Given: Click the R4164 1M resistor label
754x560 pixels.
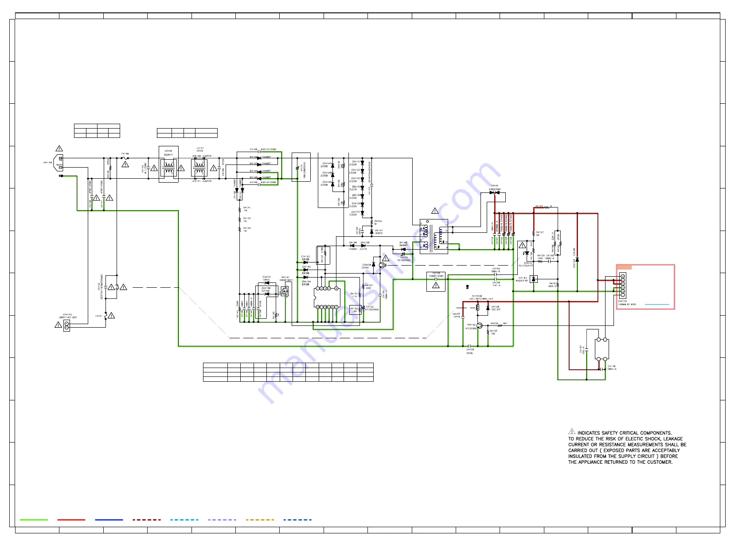Looking at the screenshot, I should click(x=247, y=229).
